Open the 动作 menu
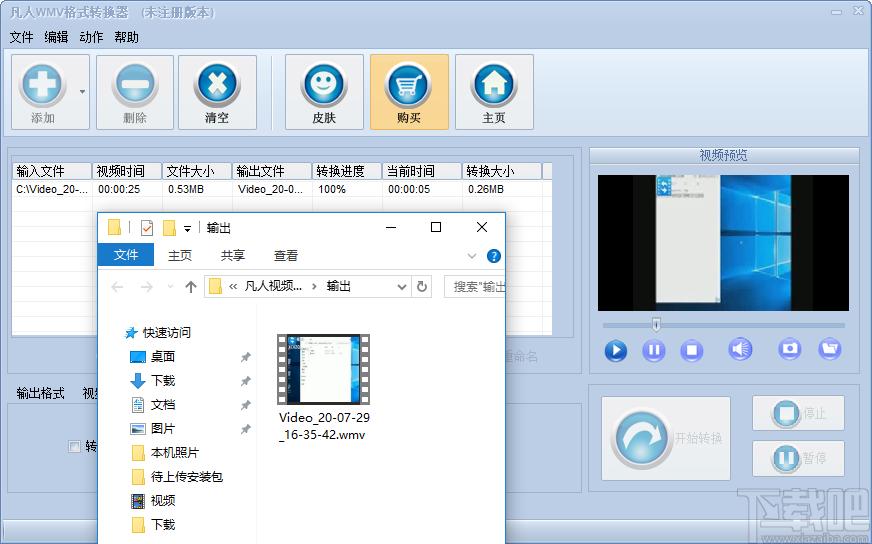872x544 pixels. pyautogui.click(x=91, y=37)
